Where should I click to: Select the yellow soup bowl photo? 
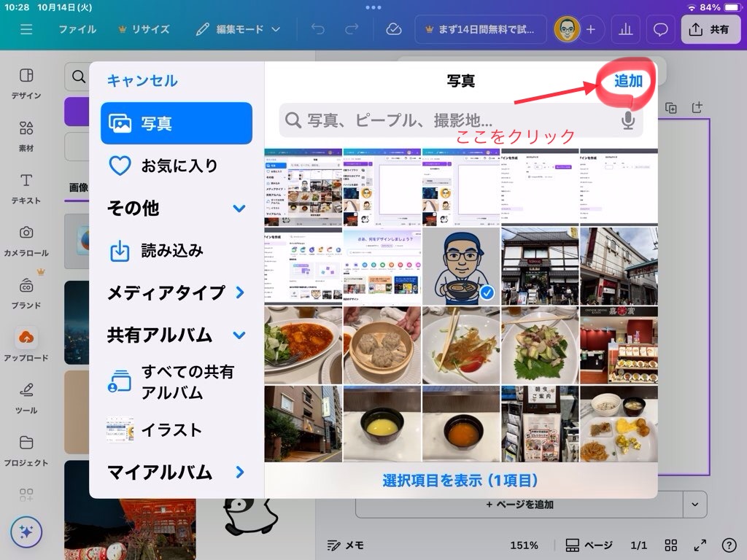(x=382, y=424)
